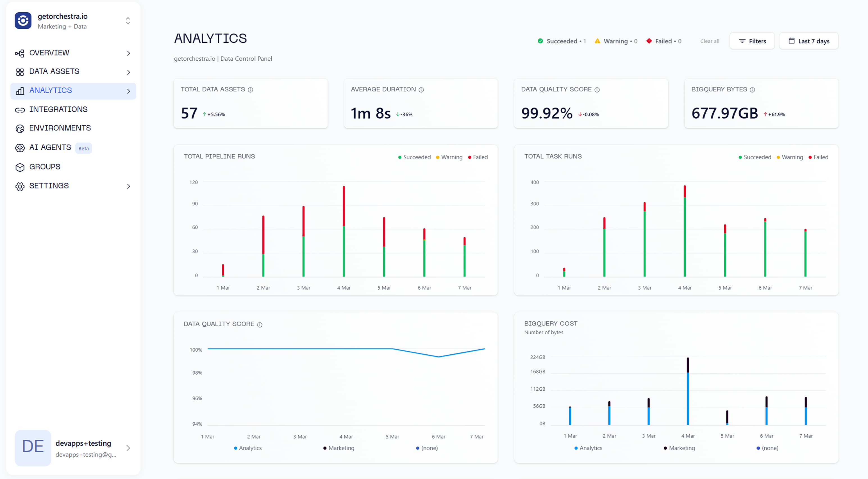Click info icon on Data Quality Score chart

[260, 324]
